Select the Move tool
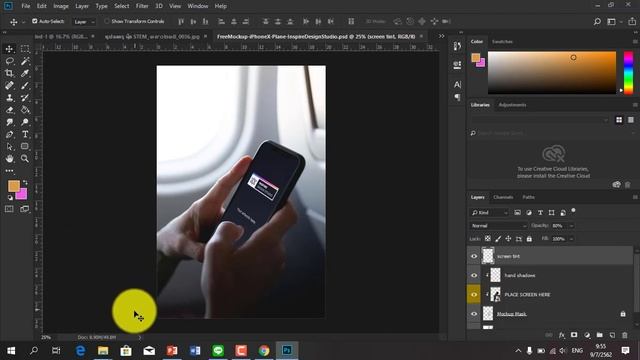Screen dimensions: 640x360 pyautogui.click(x=9, y=49)
